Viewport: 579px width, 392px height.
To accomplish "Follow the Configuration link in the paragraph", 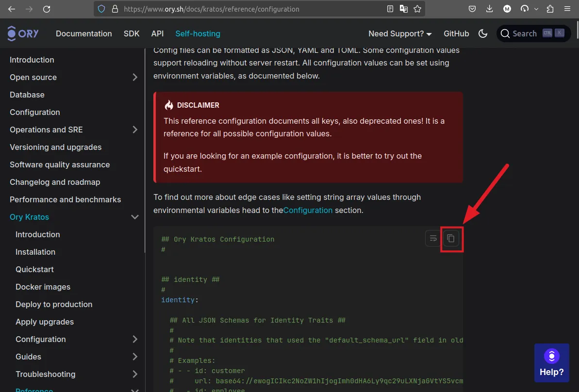I will point(308,210).
